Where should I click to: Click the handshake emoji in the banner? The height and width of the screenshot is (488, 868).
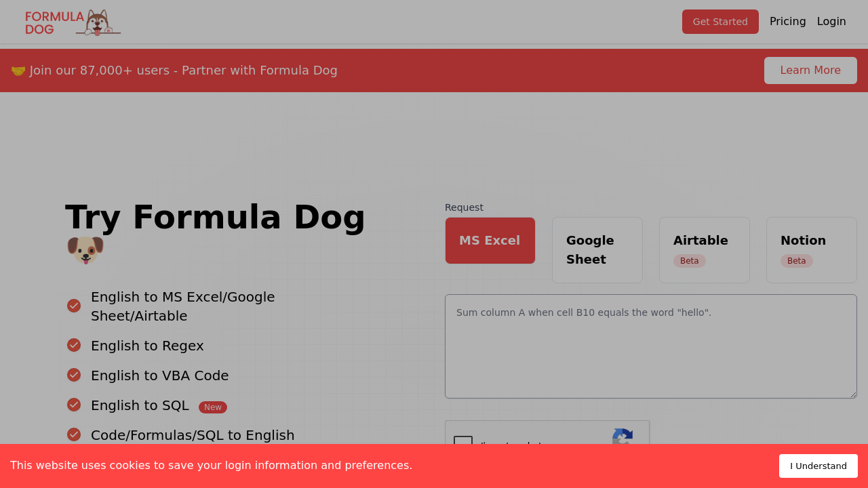18,70
